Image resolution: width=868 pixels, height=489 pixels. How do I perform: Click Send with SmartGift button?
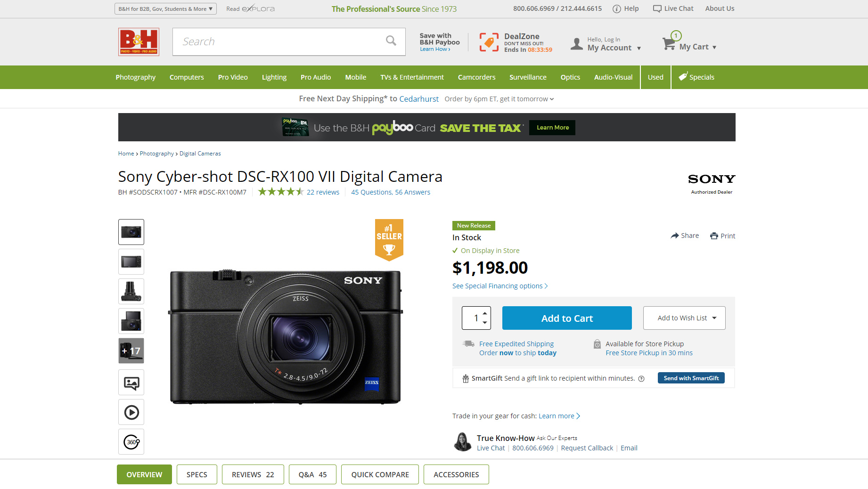691,378
